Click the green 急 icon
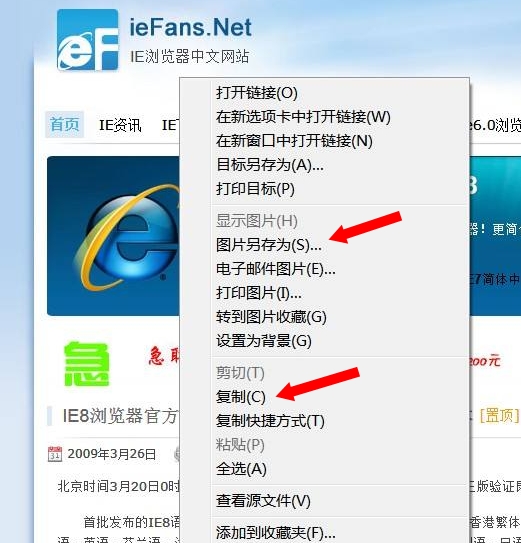 pos(87,364)
